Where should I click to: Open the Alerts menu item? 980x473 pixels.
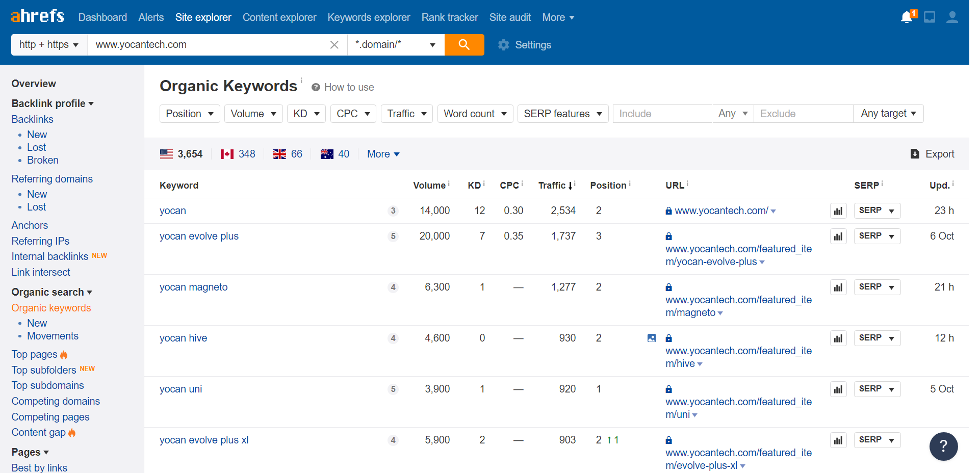click(x=151, y=17)
